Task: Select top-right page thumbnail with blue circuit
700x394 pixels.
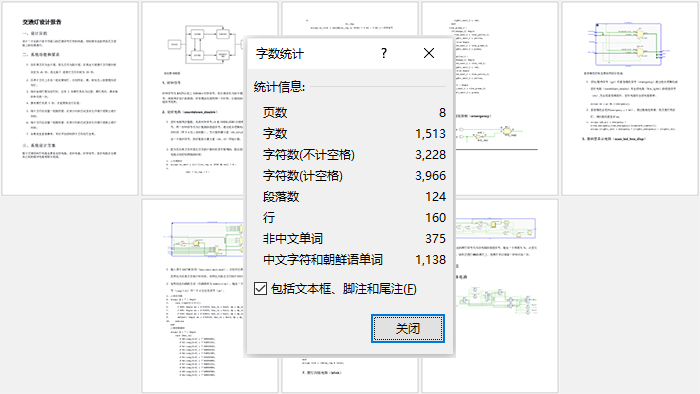Action: [629, 99]
